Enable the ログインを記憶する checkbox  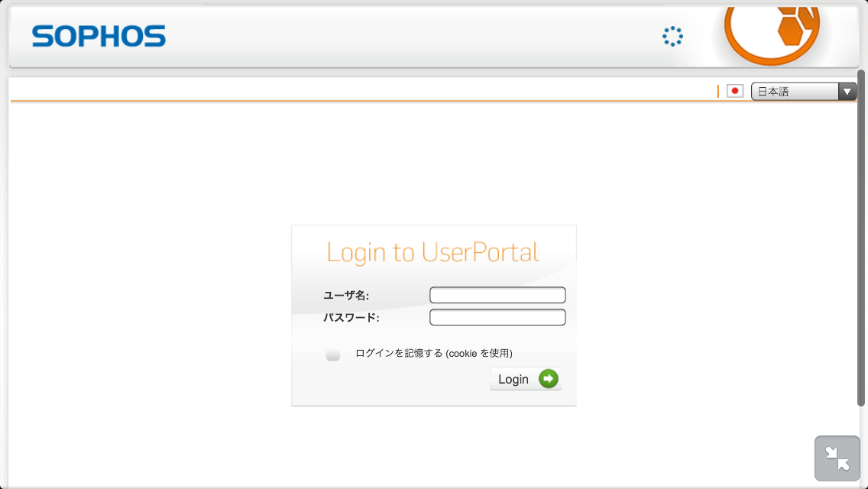pos(332,355)
